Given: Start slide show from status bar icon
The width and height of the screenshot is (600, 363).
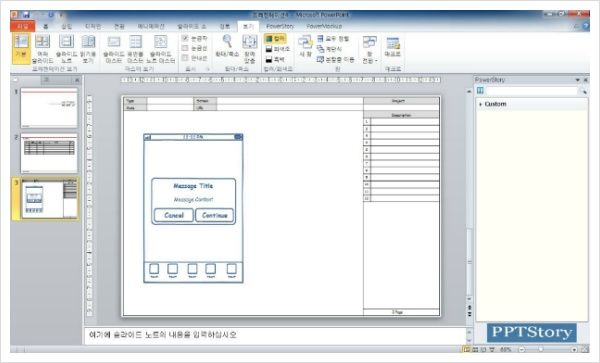Looking at the screenshot, I should (x=492, y=349).
